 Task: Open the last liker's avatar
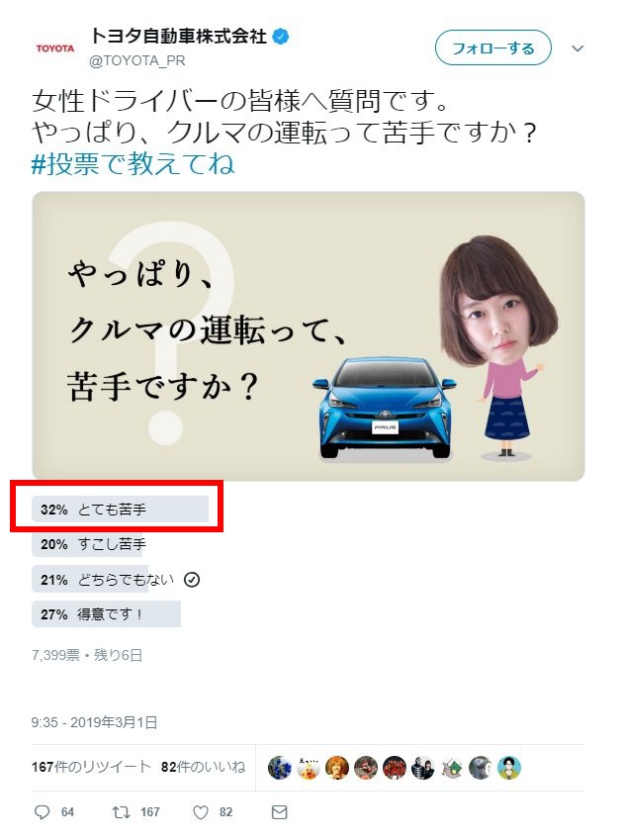[x=509, y=768]
